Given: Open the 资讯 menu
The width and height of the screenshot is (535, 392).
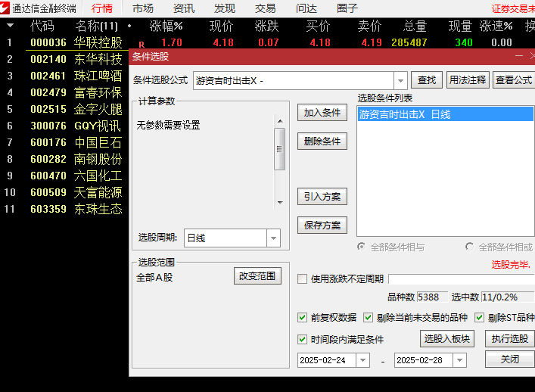Looking at the screenshot, I should (x=184, y=8).
